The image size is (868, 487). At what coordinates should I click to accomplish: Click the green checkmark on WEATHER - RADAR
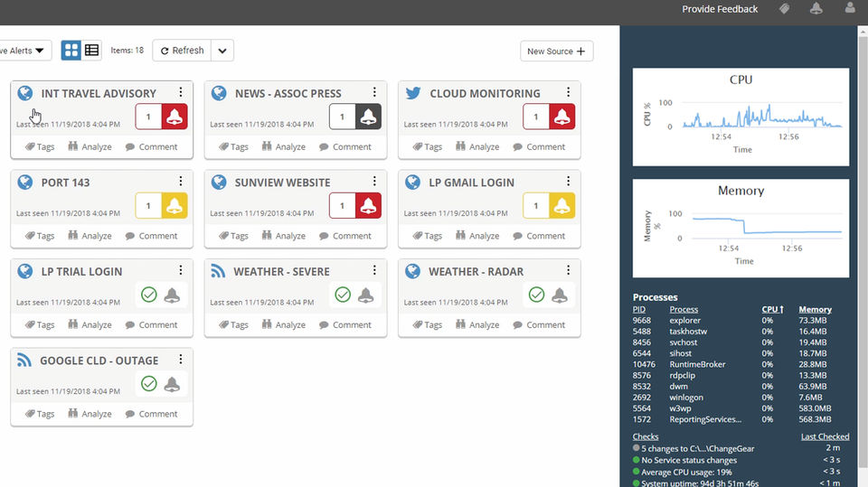point(536,295)
